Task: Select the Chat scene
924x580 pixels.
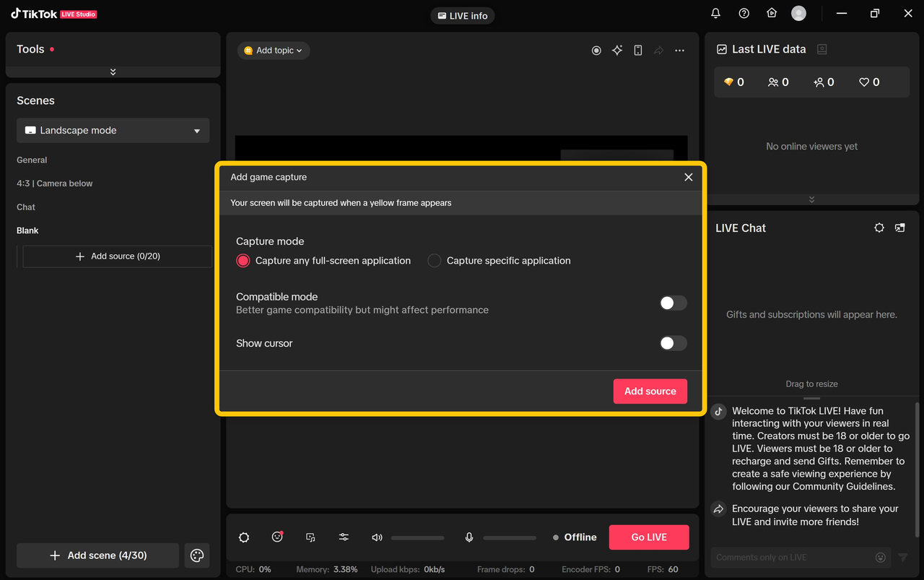Action: click(26, 207)
